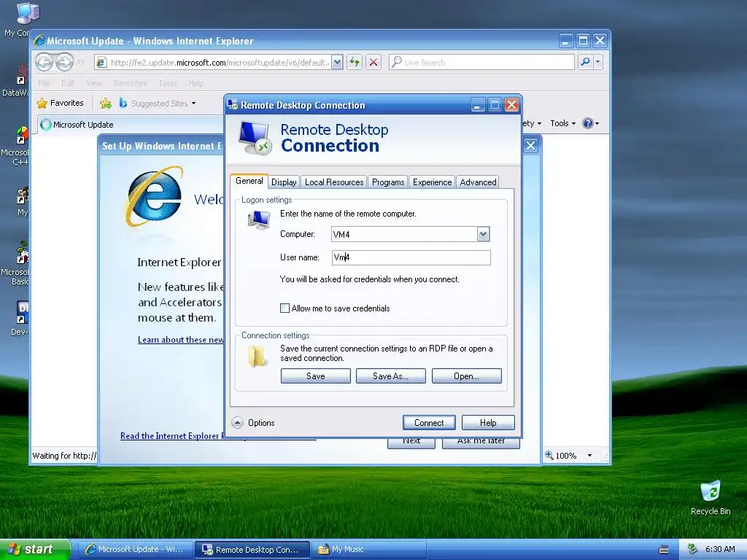
Task: Click the system clock showing 6:30 AM
Action: tap(720, 549)
